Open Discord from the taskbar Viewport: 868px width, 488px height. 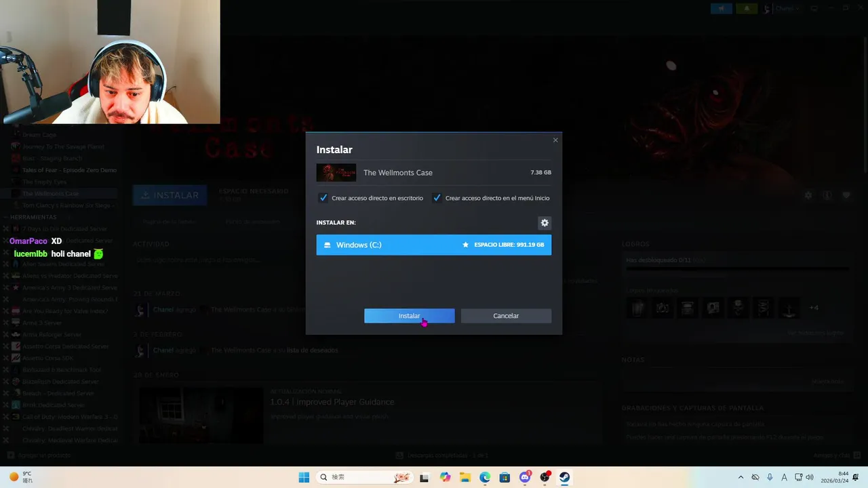point(525,477)
